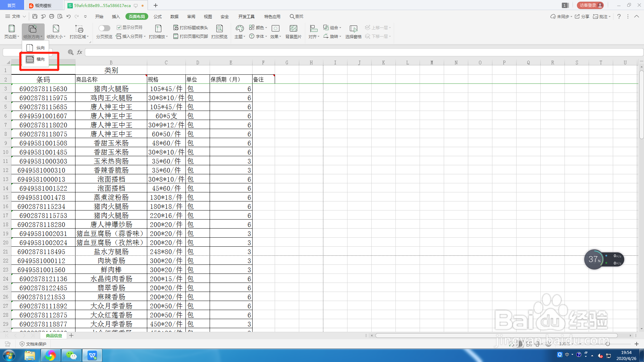Click the save icon in quick toolbar
This screenshot has height=362, width=644.
coord(35,16)
